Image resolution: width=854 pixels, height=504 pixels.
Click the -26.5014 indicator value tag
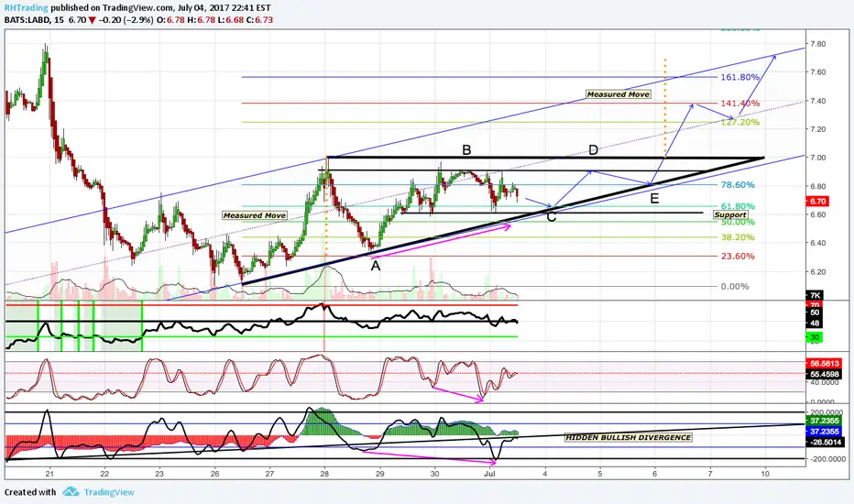pyautogui.click(x=824, y=443)
